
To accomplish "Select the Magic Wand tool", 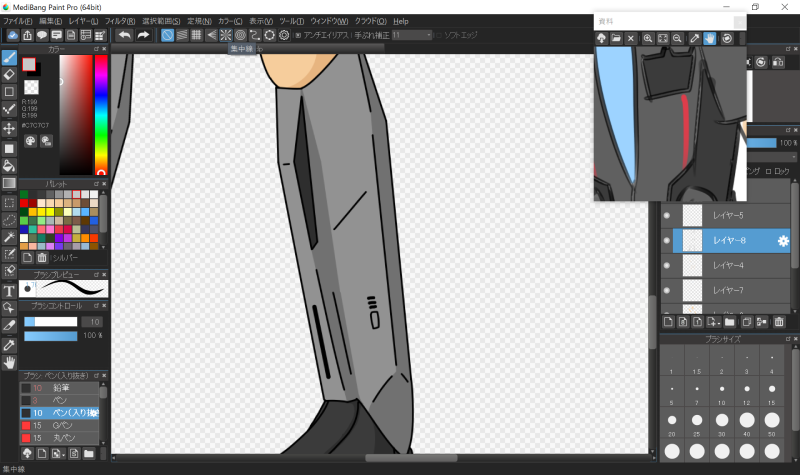I will tap(9, 237).
